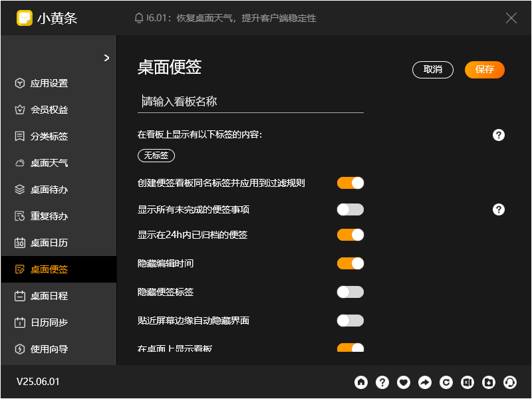
Task: Click the 取消 cancel button
Action: [x=433, y=70]
